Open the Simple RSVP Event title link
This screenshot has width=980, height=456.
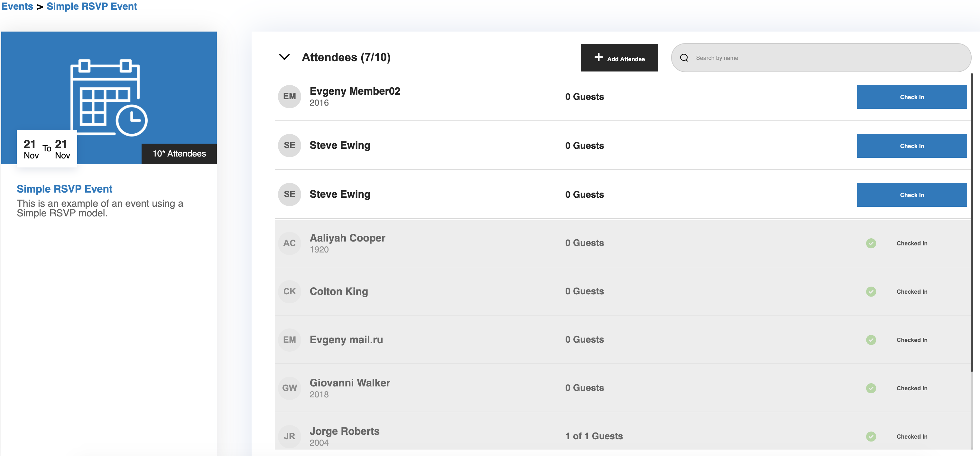tap(64, 189)
